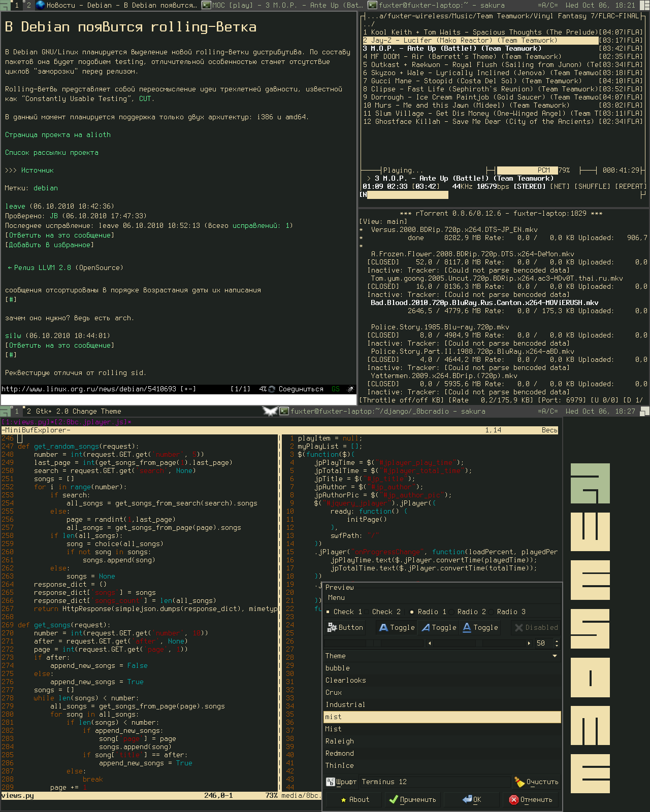Open the Theme dropdown arrow

coord(555,656)
